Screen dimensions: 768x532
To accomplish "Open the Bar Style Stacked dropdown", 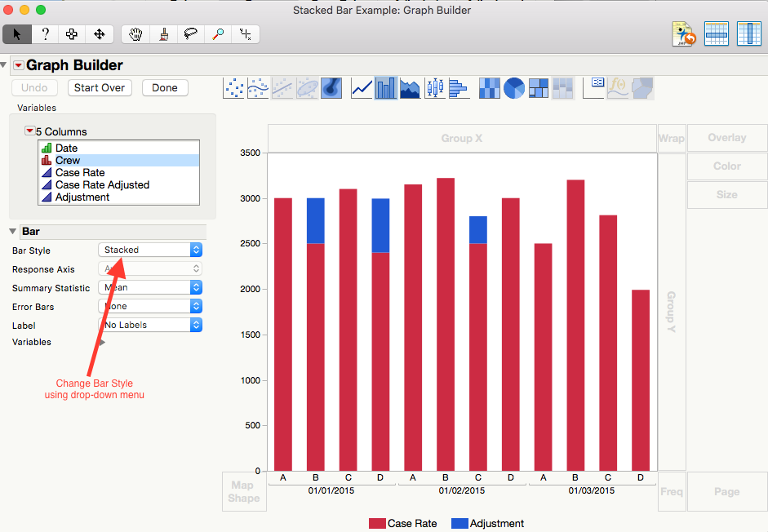I will [150, 250].
